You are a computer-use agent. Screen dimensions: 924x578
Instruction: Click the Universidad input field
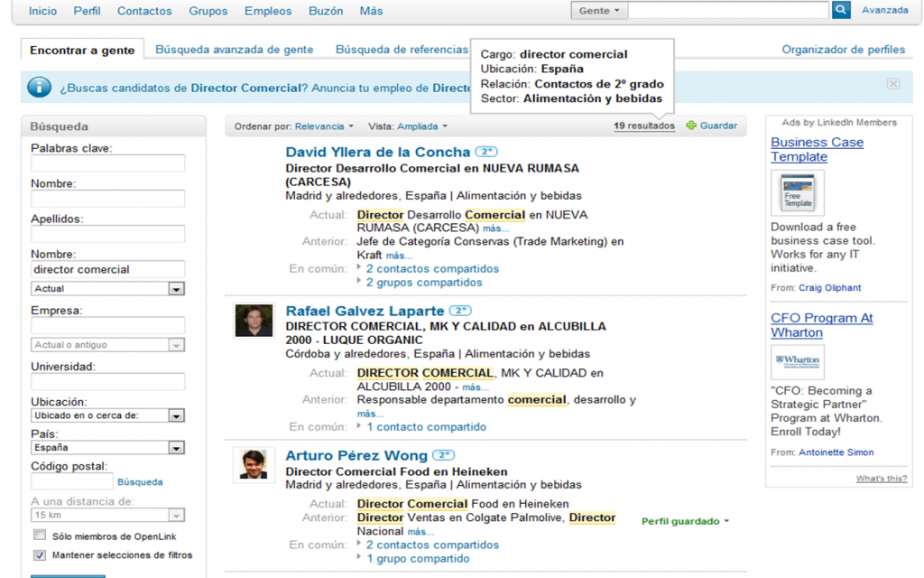point(108,382)
